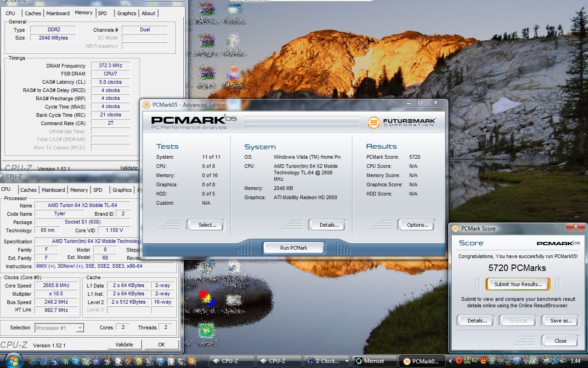Click Validate in CPU-Z processor window
This screenshot has height=368, width=588.
(124, 345)
